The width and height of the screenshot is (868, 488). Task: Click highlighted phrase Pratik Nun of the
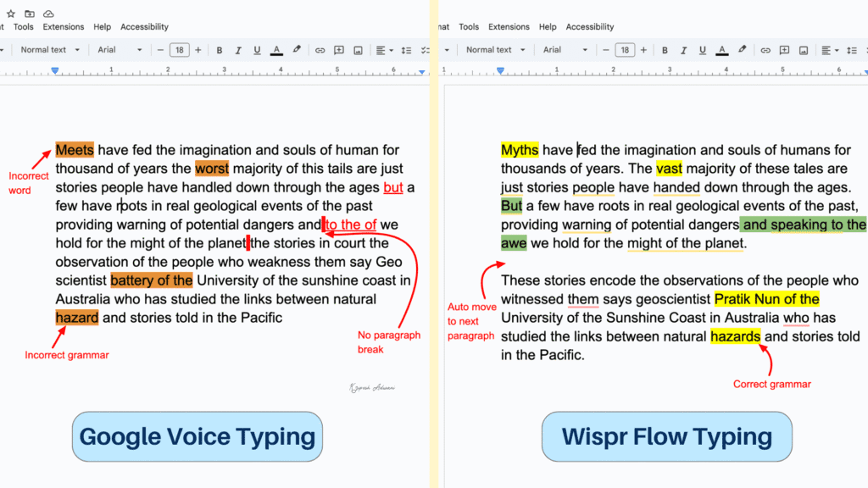coord(766,299)
